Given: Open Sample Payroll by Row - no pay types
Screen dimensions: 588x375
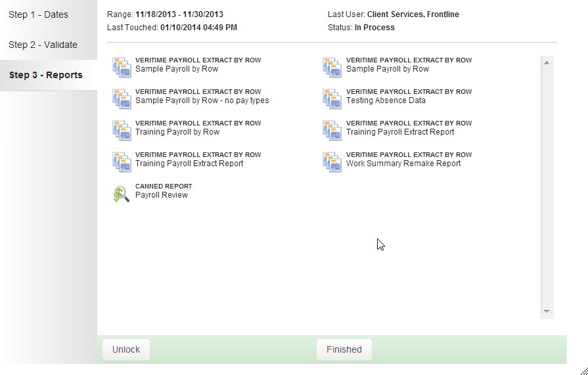Looking at the screenshot, I should (202, 100).
